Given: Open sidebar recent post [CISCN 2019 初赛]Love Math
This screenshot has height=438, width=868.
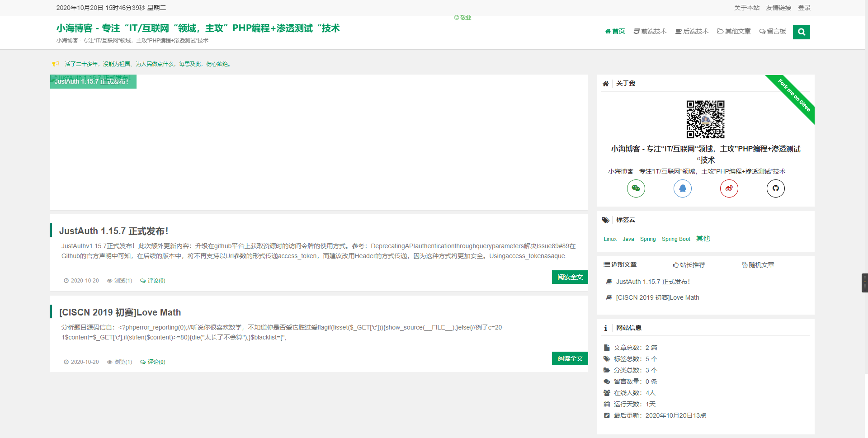Looking at the screenshot, I should tap(658, 297).
